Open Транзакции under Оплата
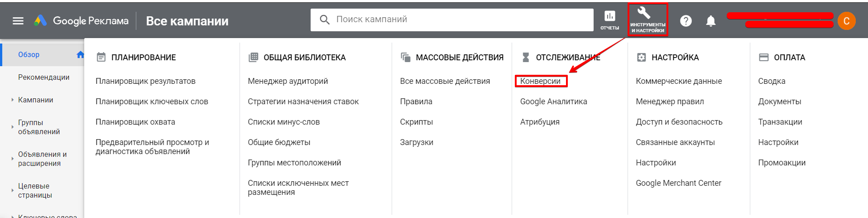Screen dimensions: 868x218 click(x=780, y=122)
